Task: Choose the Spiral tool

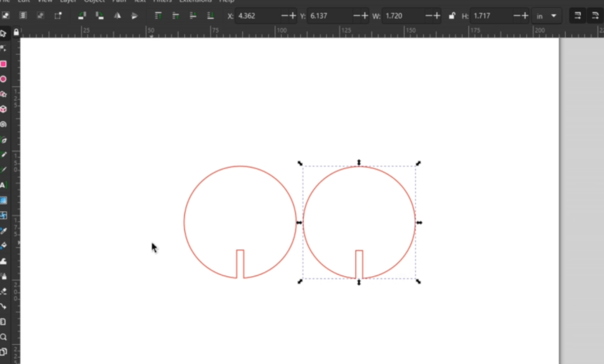Action: [x=4, y=124]
